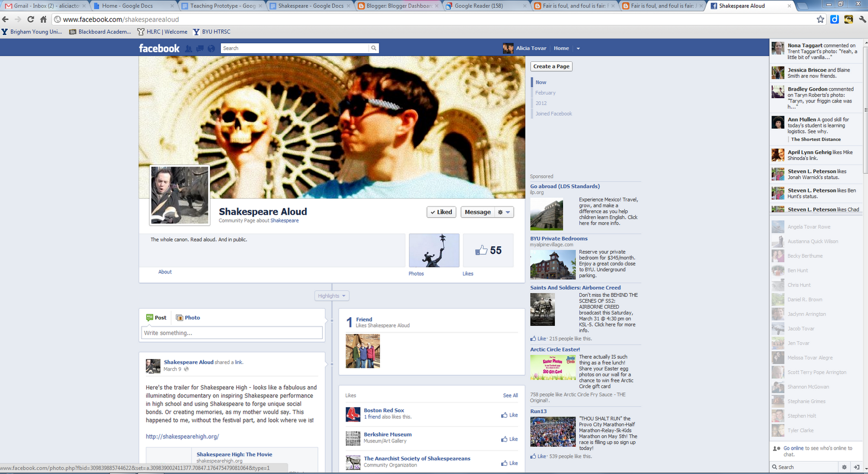The width and height of the screenshot is (868, 474).
Task: Expand the Highlights dropdown
Action: pos(332,296)
